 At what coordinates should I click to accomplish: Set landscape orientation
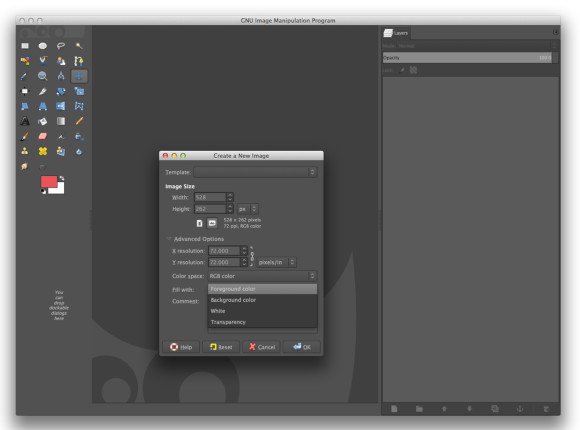tap(212, 223)
